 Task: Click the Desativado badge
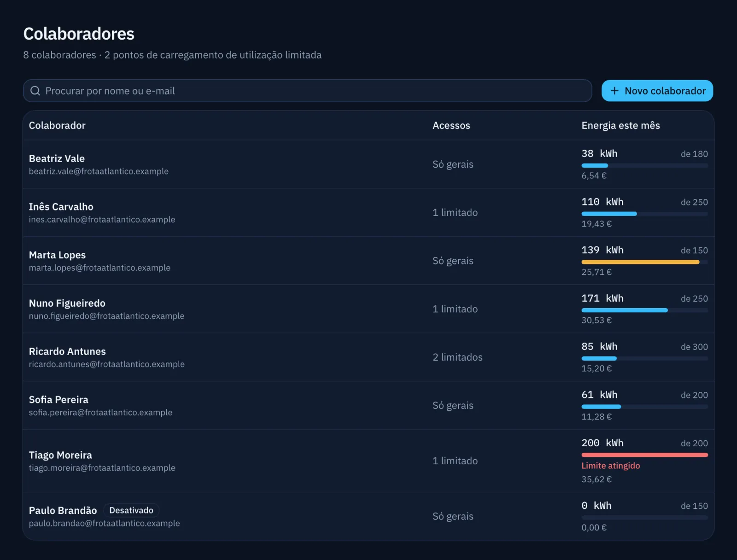(x=131, y=510)
